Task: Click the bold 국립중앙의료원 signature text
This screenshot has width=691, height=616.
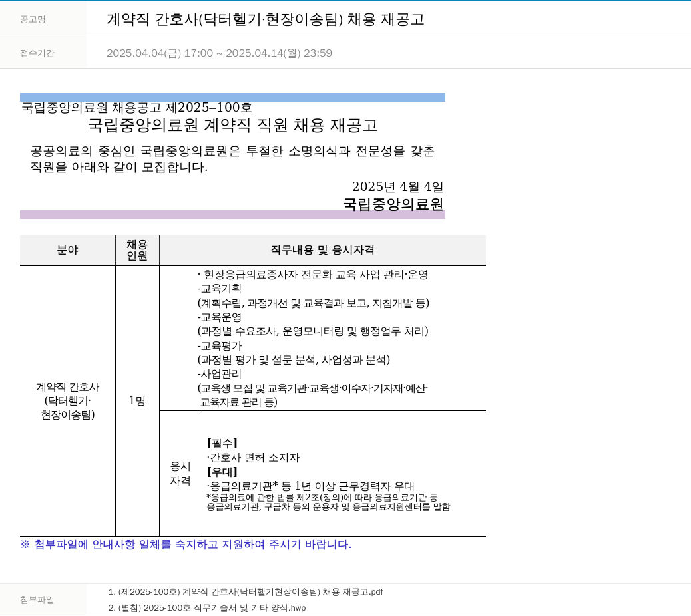Action: tap(393, 204)
